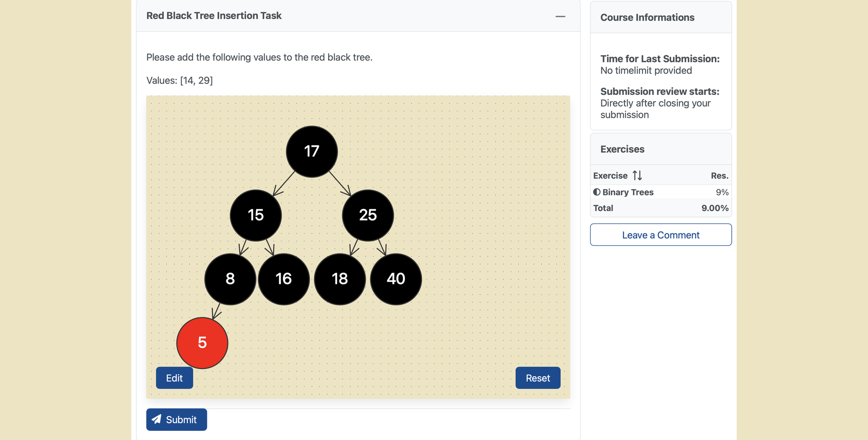Click the Edit button
The width and height of the screenshot is (868, 440).
point(175,378)
